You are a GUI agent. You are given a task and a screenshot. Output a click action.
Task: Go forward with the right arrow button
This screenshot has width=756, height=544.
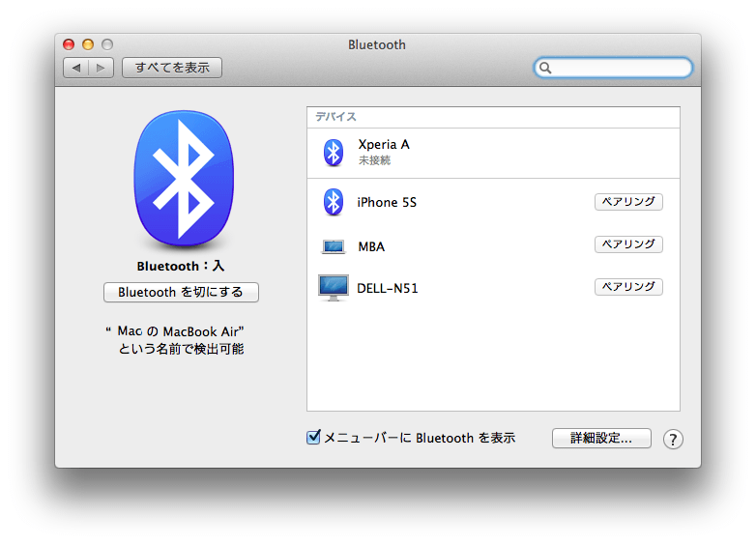coord(101,68)
